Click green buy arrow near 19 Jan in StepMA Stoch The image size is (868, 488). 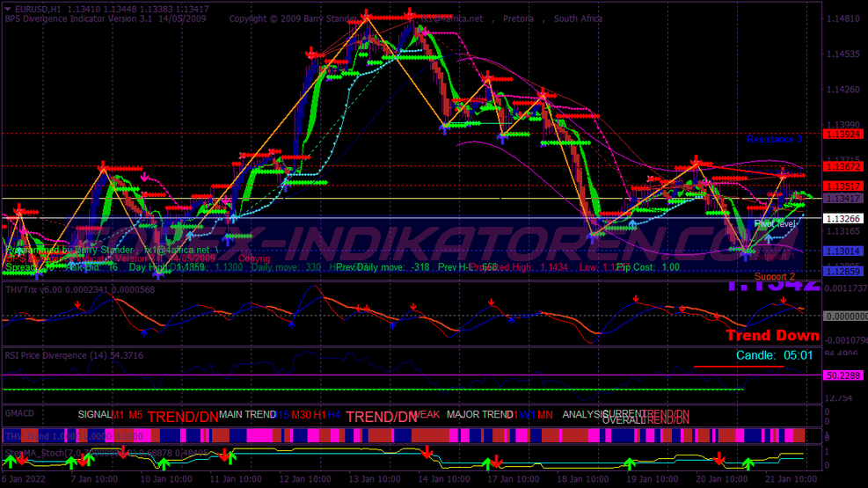(x=629, y=463)
